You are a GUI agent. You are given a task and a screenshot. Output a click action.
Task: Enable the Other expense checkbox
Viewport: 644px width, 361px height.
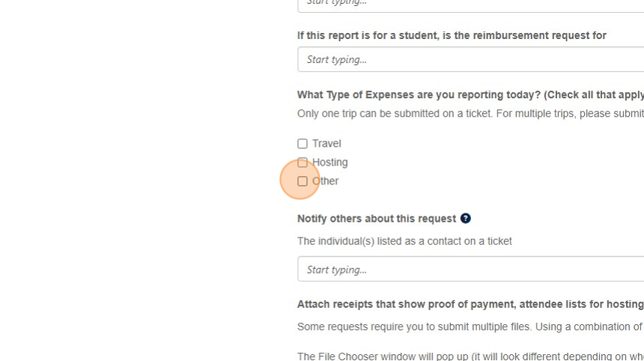click(x=303, y=181)
